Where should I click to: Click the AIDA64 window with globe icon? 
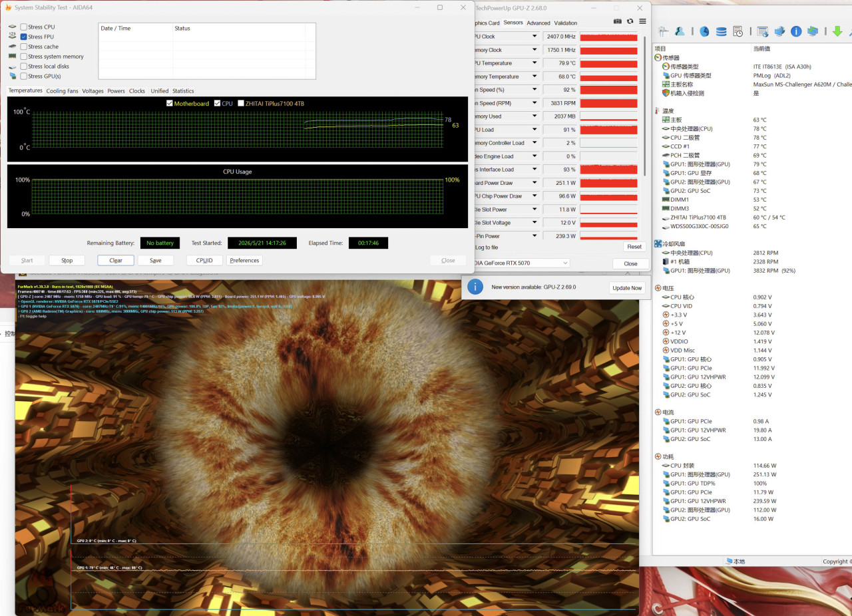[x=763, y=31]
